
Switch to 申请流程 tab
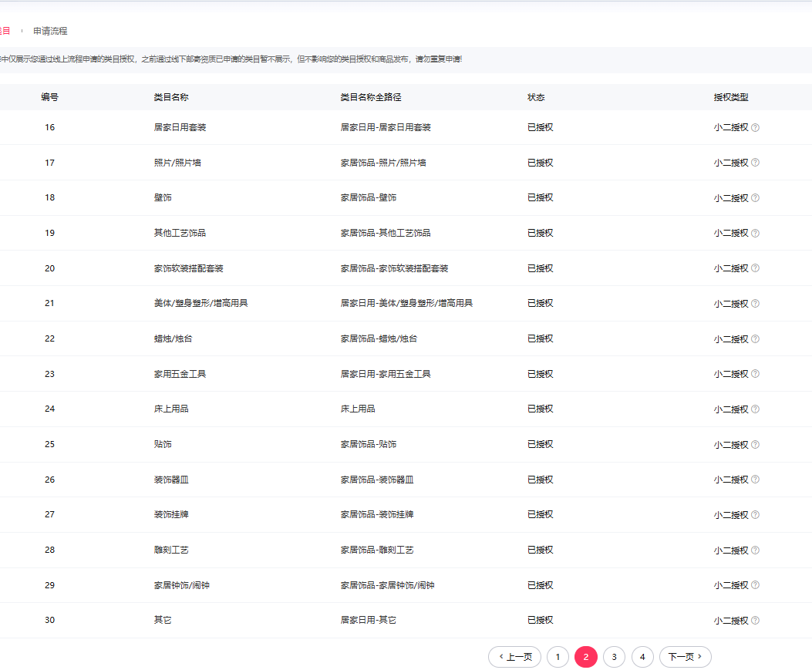coord(50,31)
